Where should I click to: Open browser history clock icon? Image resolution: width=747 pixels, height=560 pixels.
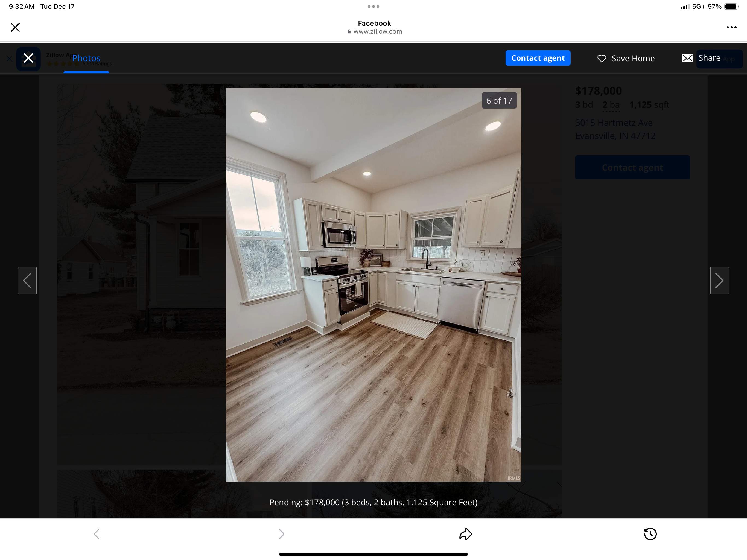(650, 534)
